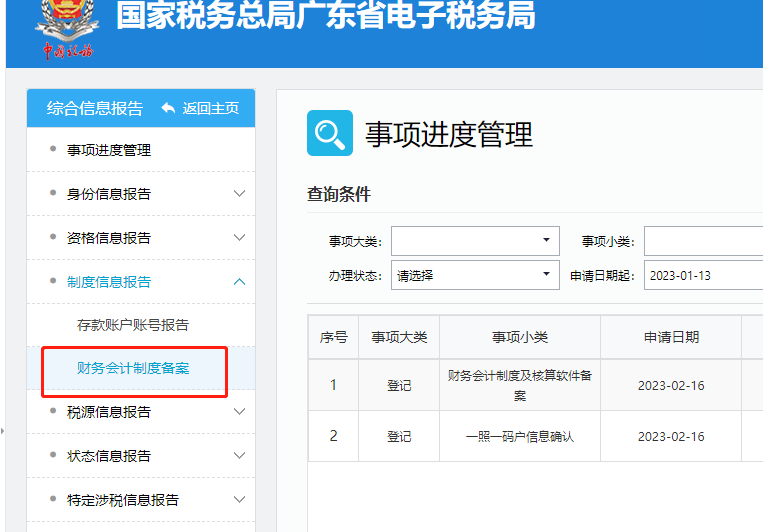
Task: Collapse the 制度信息报告 section
Action: pos(238,282)
